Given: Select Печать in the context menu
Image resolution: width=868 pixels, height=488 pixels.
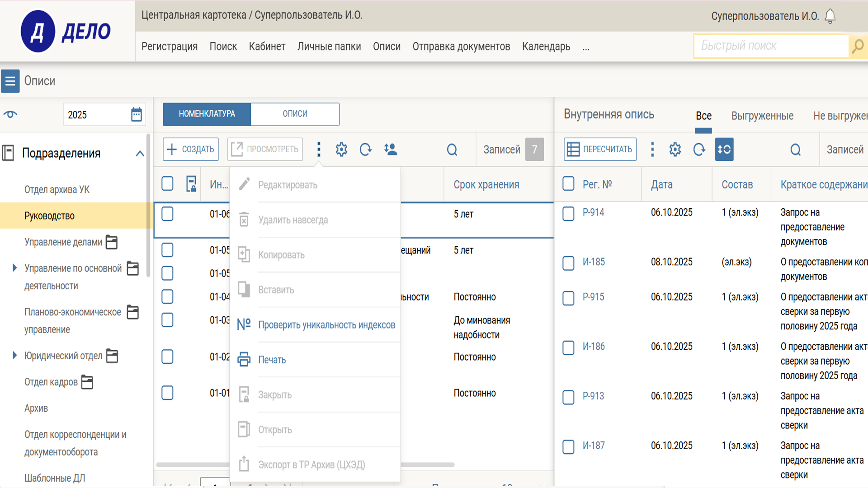Looking at the screenshot, I should (272, 360).
